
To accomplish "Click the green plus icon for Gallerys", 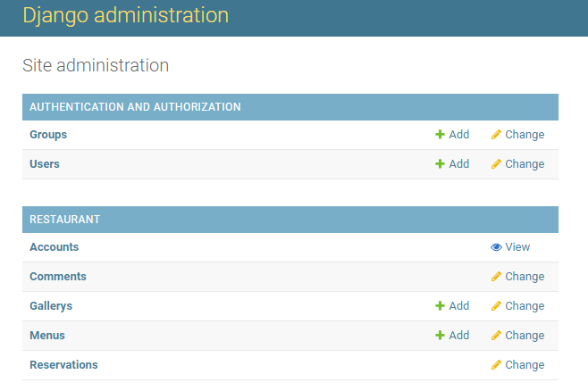I will point(440,305).
